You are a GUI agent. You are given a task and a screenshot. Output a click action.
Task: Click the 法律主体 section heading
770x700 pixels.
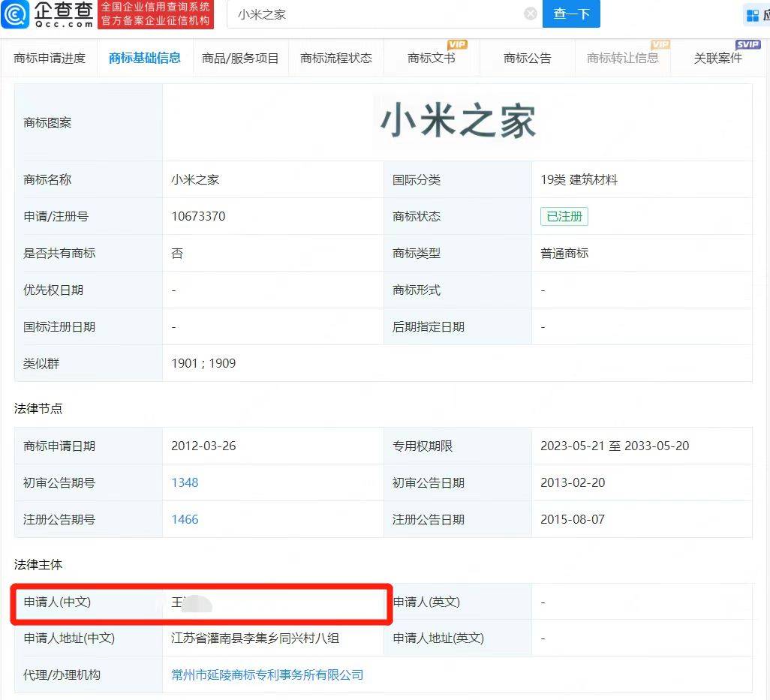(38, 564)
